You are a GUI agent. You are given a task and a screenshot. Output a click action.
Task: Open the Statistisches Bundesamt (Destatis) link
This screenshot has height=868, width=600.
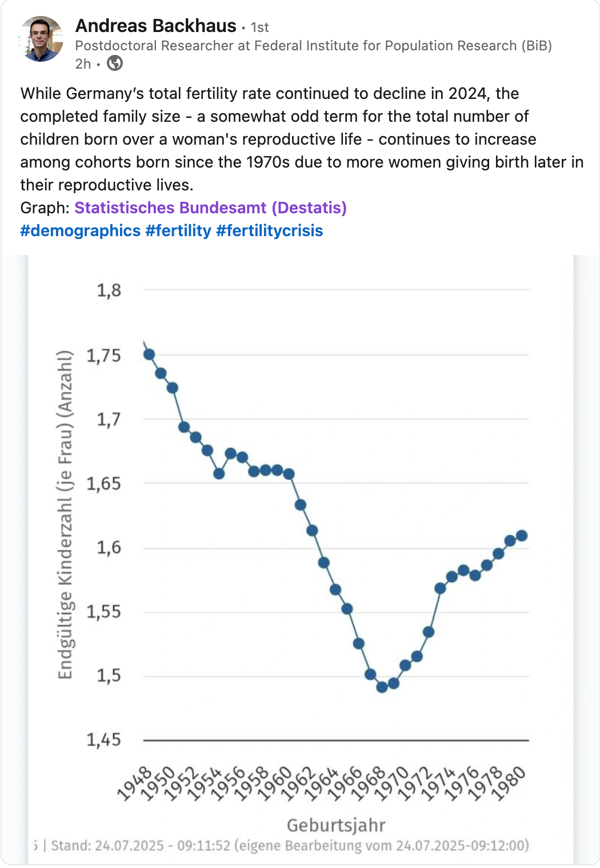click(x=210, y=208)
